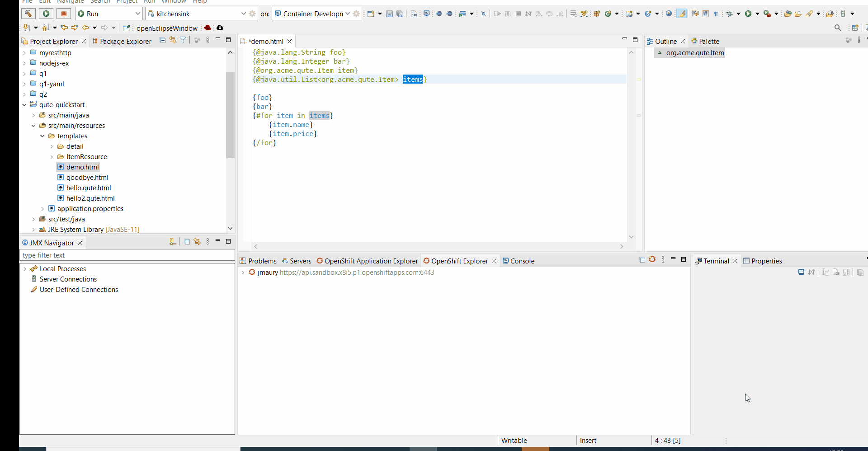
Task: Click the Open Perspective icon
Action: [855, 28]
